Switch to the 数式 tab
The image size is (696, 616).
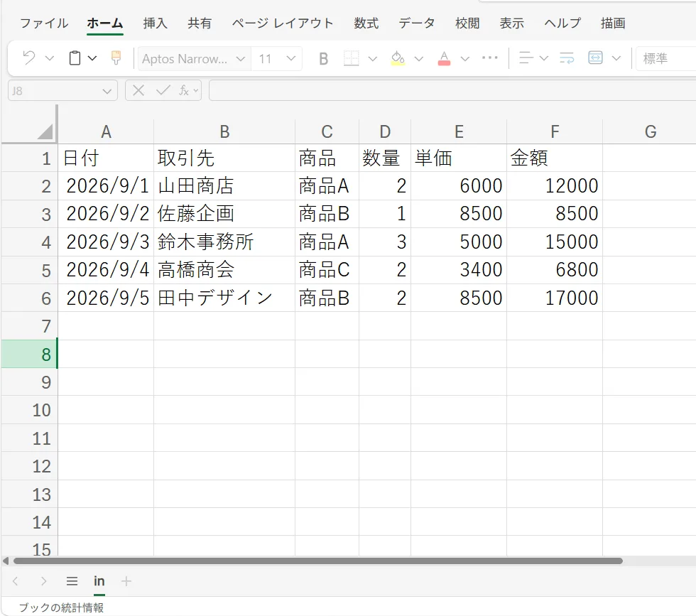(366, 23)
